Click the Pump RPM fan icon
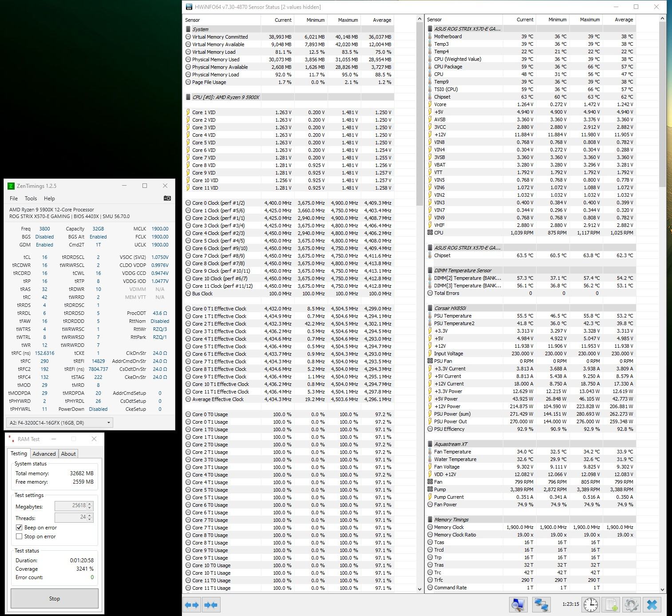The height and width of the screenshot is (616, 672). point(430,489)
